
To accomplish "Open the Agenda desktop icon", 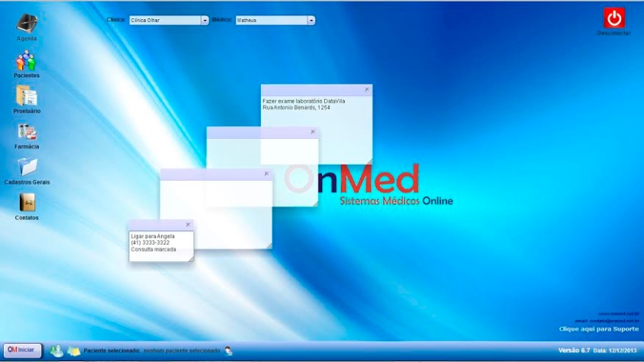I will click(27, 24).
